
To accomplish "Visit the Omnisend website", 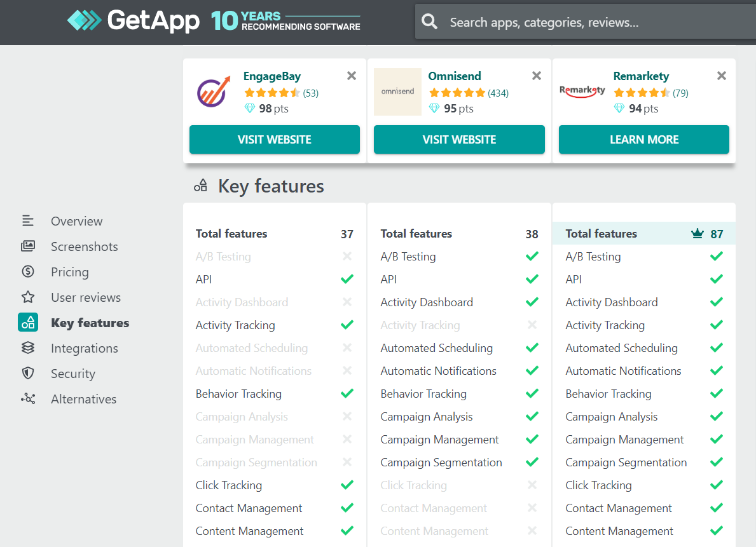I will pyautogui.click(x=459, y=140).
